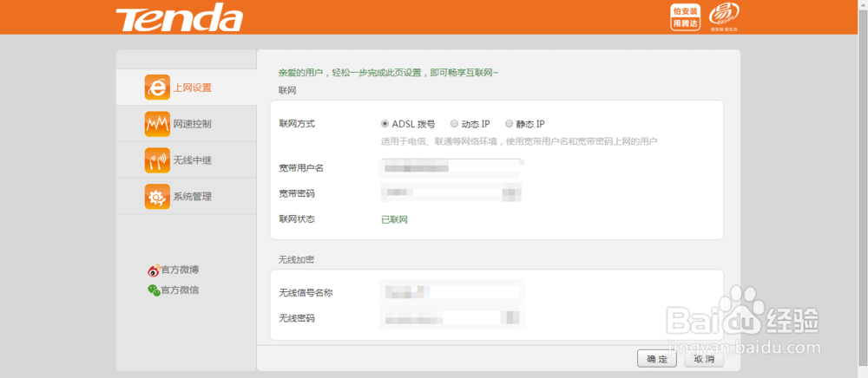Click the 确定 button

click(657, 359)
